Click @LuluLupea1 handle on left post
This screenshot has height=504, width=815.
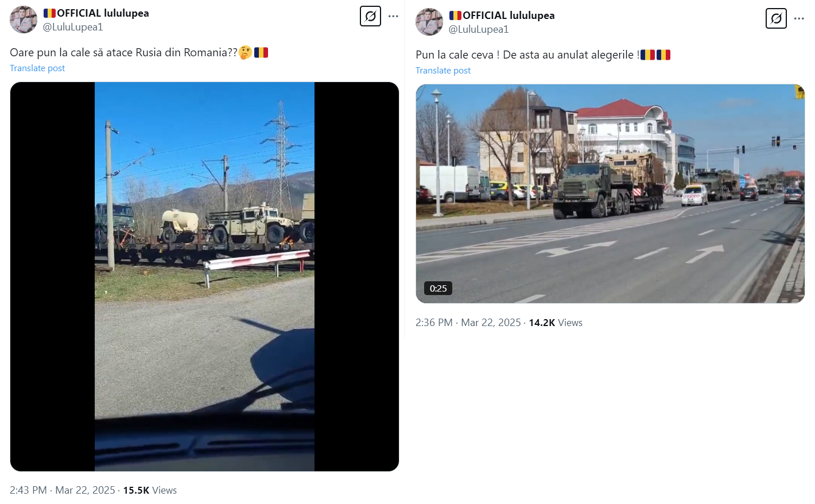coord(73,27)
